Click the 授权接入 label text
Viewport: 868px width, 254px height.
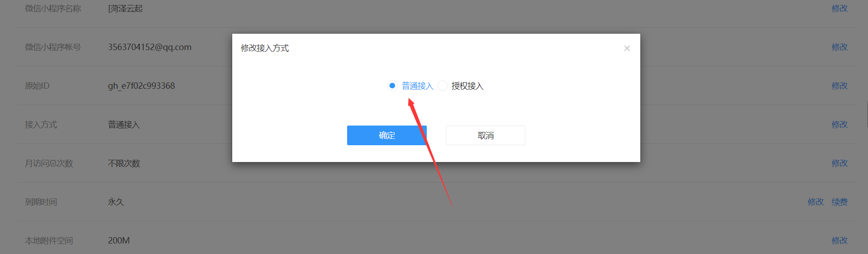(467, 86)
